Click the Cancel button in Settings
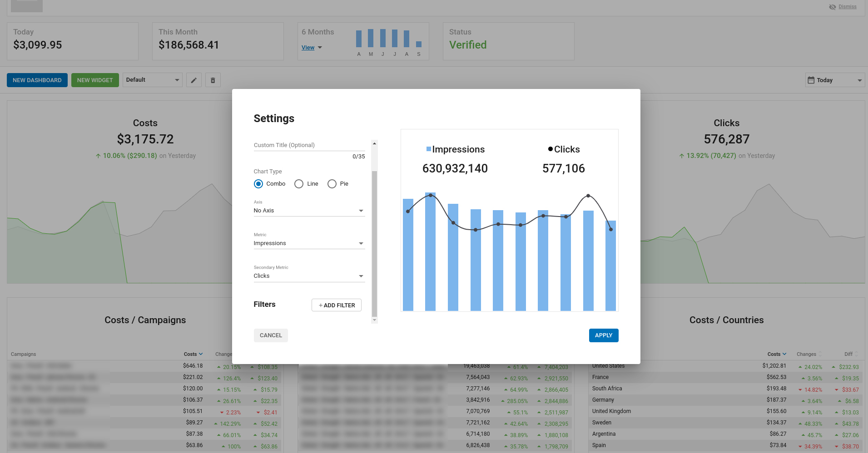 coord(271,335)
